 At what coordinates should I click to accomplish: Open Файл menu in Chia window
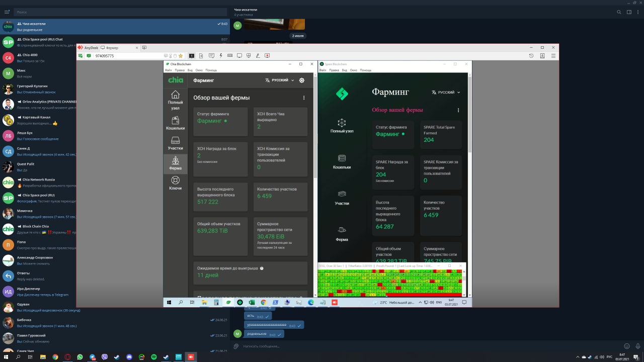pos(168,70)
